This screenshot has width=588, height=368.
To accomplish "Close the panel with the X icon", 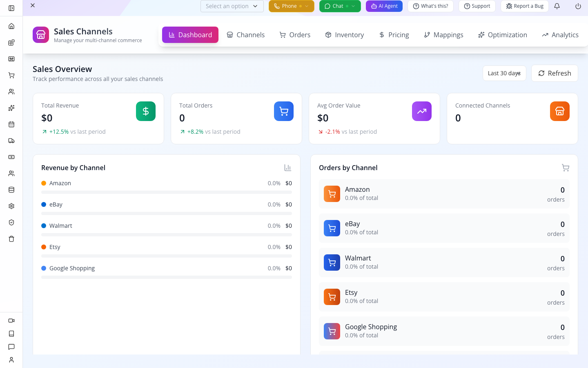I will click(x=33, y=5).
